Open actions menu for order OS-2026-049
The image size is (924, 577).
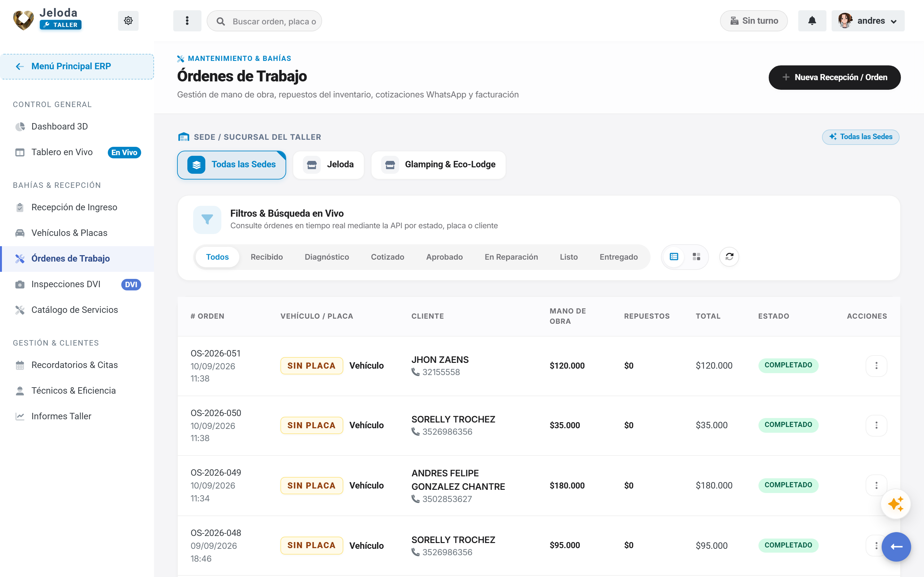coord(876,485)
